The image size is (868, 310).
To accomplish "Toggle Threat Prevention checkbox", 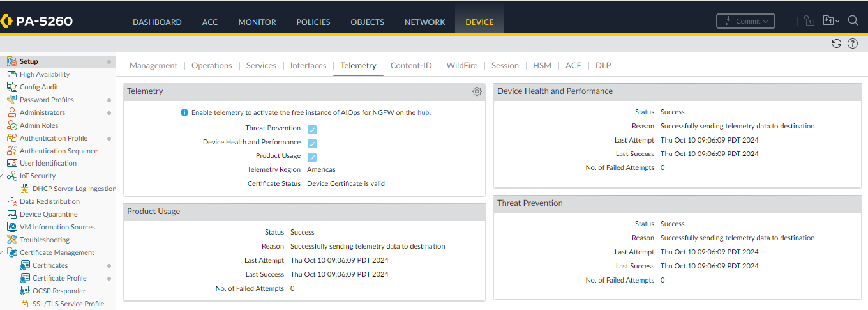I will coord(312,129).
